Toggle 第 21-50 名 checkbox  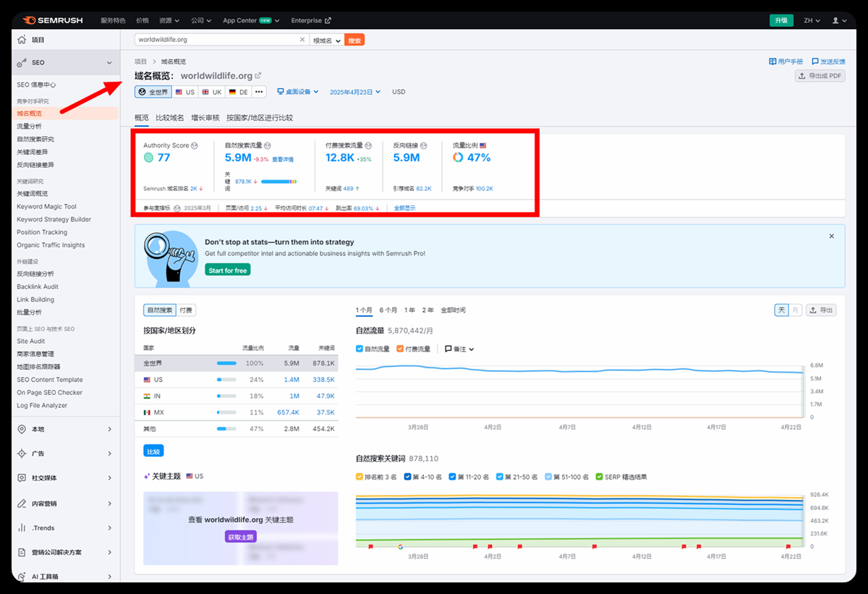point(500,477)
